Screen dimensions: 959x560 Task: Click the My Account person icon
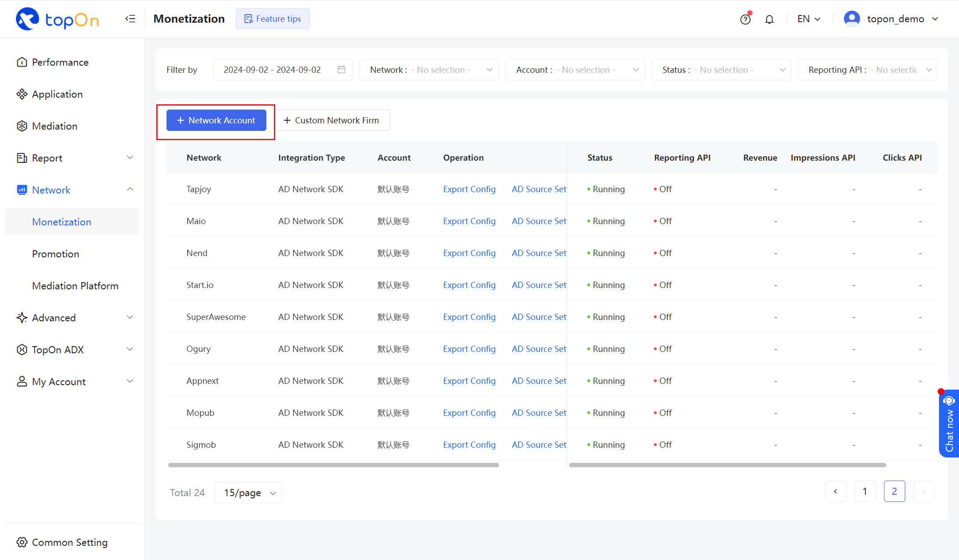tap(22, 382)
